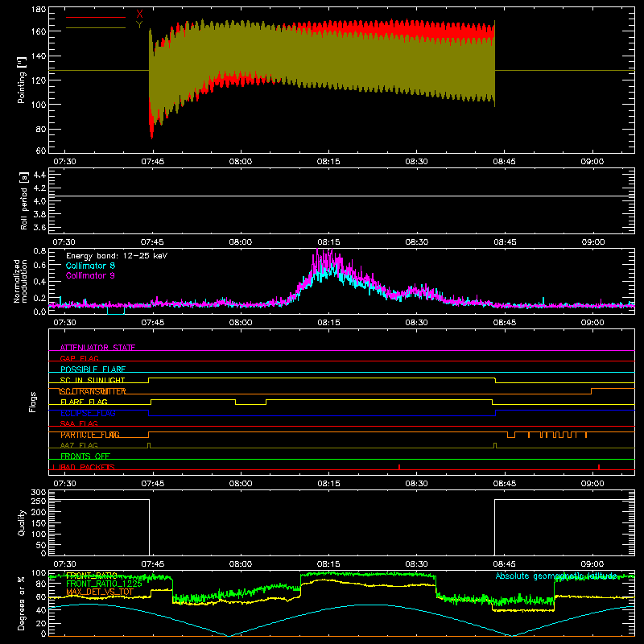Viewport: 644px width, 644px height.
Task: Click the Pointing axis title
Action: click(22, 80)
